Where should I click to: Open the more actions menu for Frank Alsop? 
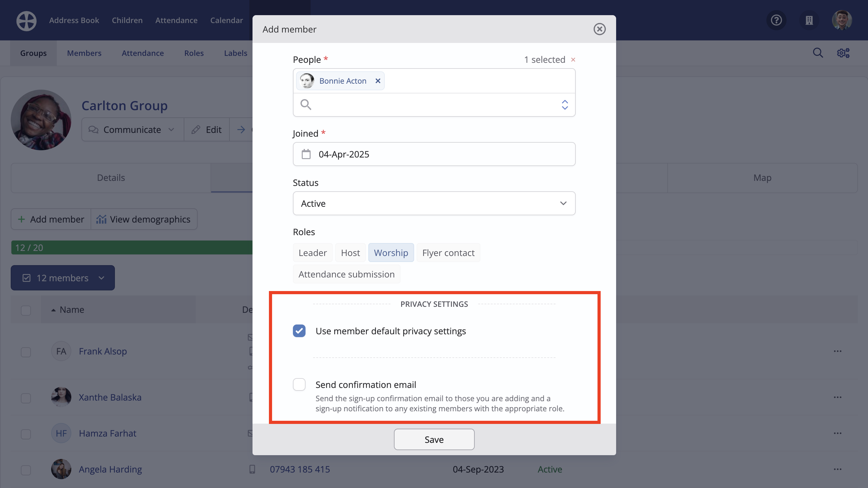pos(838,351)
